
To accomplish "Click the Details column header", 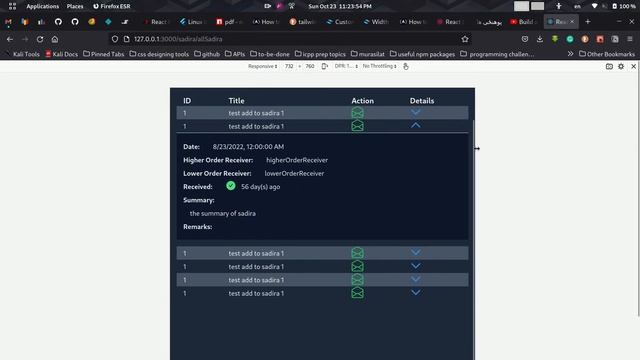I will 422,100.
